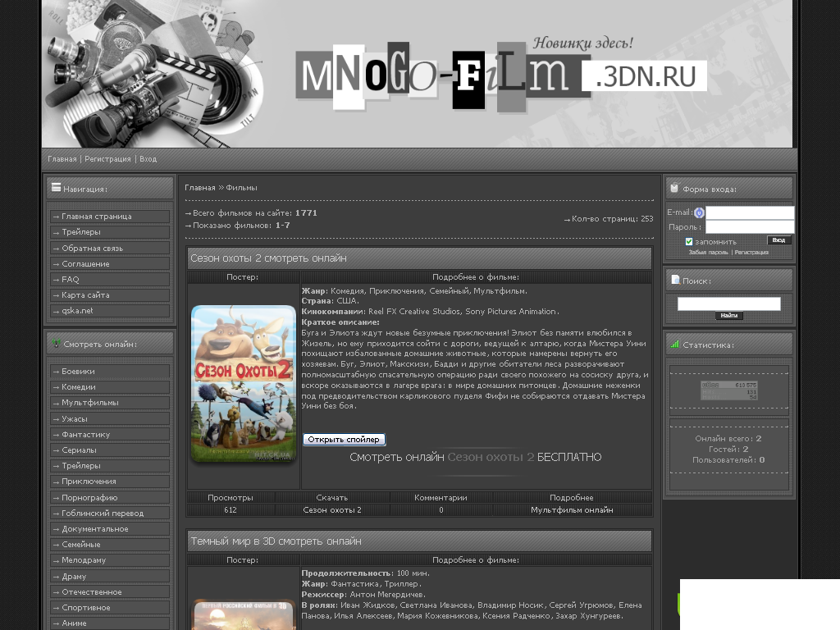The width and height of the screenshot is (840, 630).
Task: Click the Смотреть онлайн panel antenna icon
Action: pyautogui.click(x=56, y=343)
